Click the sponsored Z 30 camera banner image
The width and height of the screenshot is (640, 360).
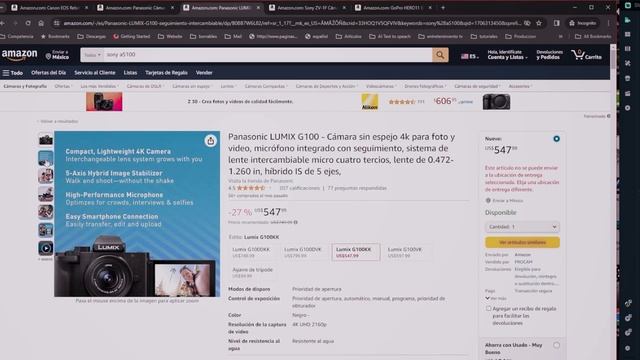coord(104,102)
